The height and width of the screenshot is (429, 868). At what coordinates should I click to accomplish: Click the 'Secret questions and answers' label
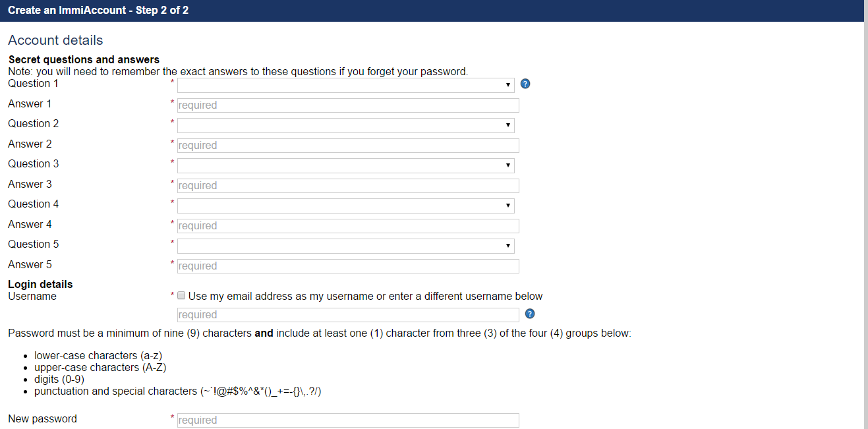click(x=83, y=59)
